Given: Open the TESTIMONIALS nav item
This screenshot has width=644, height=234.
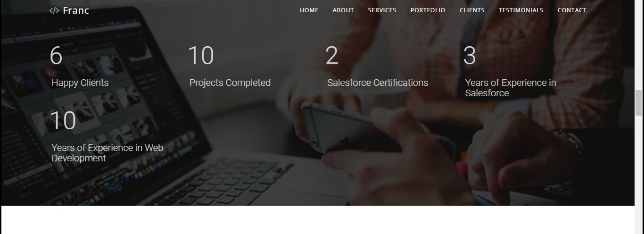Looking at the screenshot, I should (521, 10).
